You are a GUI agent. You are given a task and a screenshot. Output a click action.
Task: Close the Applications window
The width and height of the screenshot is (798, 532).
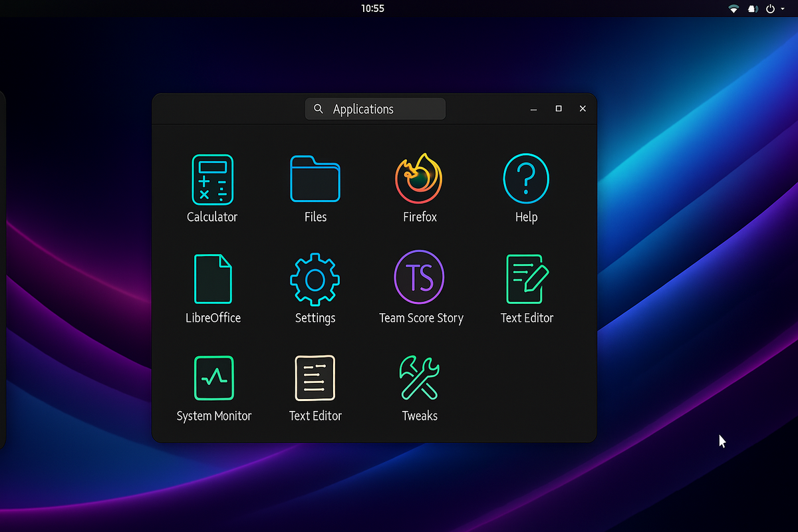583,108
